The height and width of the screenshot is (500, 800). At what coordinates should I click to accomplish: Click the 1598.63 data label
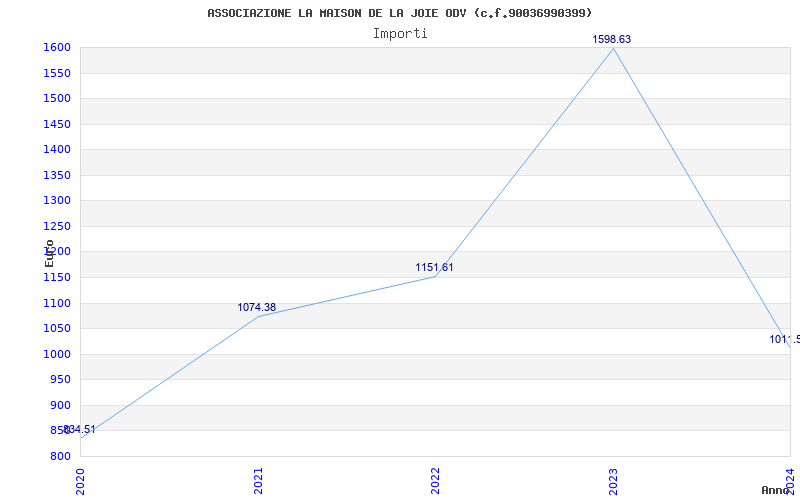point(611,39)
